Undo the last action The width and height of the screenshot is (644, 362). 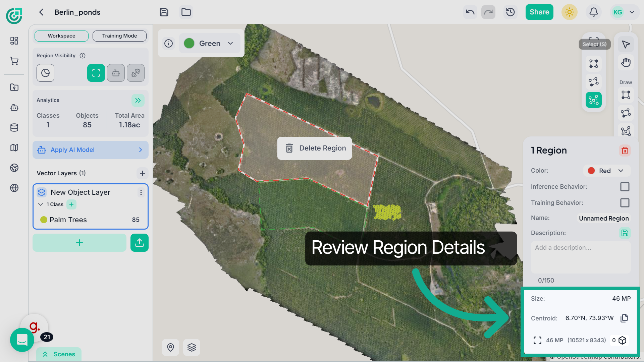470,12
